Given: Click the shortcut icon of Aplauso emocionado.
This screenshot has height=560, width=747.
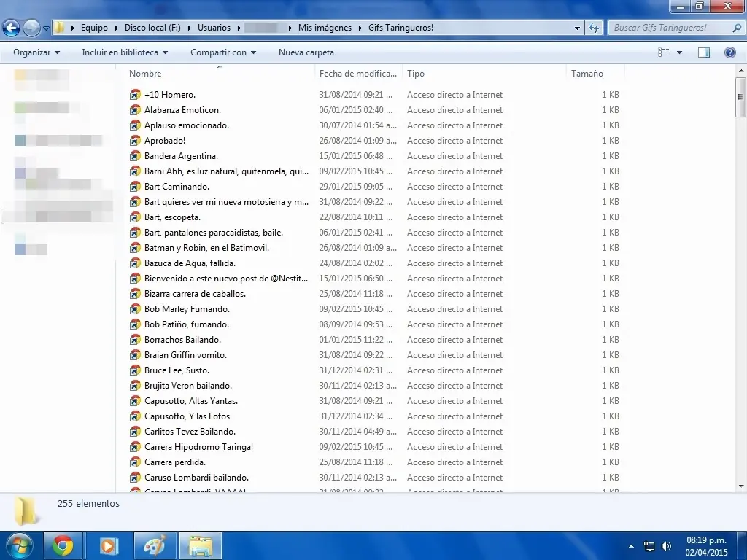Looking at the screenshot, I should [135, 125].
